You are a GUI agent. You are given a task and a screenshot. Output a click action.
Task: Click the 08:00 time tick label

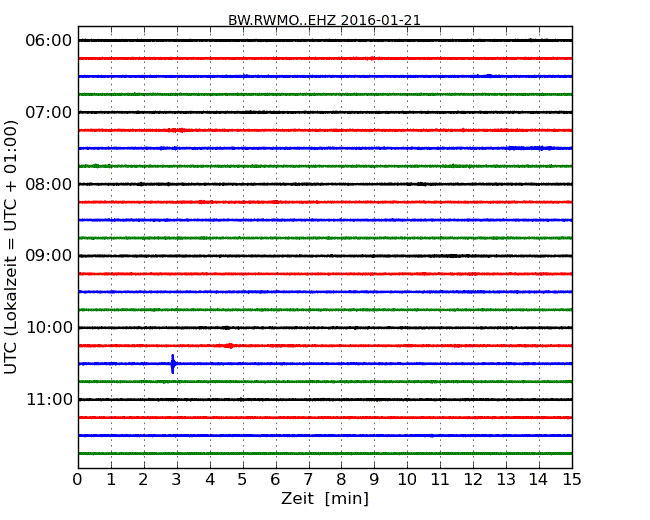(x=49, y=184)
